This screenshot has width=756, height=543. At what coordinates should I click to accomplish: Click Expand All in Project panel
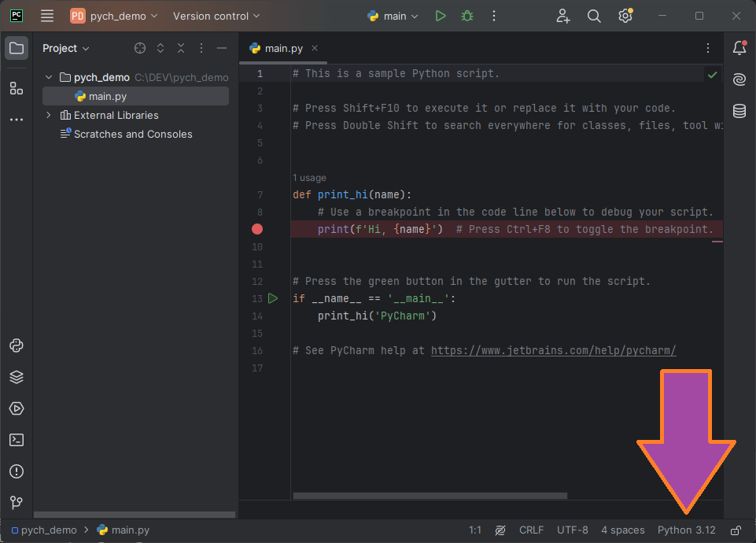[160, 48]
